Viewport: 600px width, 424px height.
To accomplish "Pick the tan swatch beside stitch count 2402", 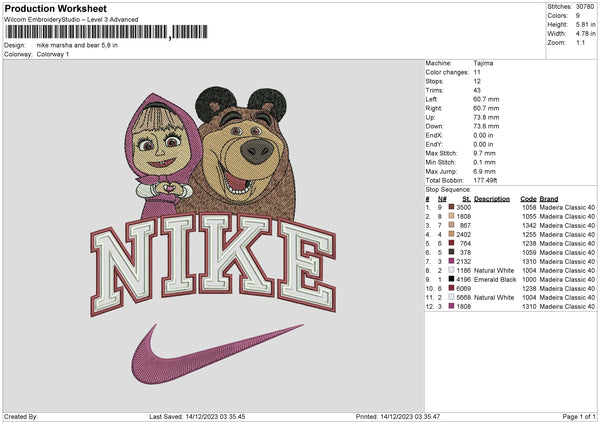I will tap(452, 234).
